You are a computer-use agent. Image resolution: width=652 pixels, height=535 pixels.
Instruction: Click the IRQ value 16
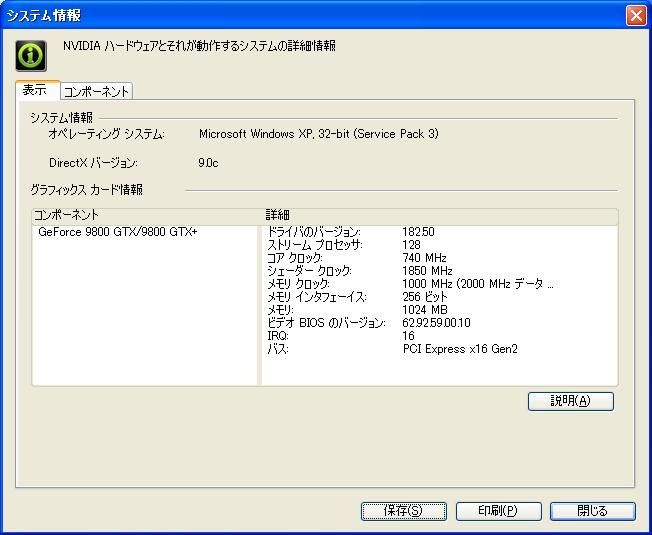(408, 336)
